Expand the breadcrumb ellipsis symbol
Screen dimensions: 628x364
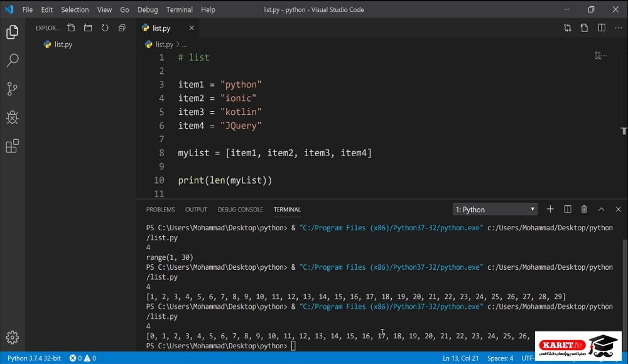pos(184,45)
